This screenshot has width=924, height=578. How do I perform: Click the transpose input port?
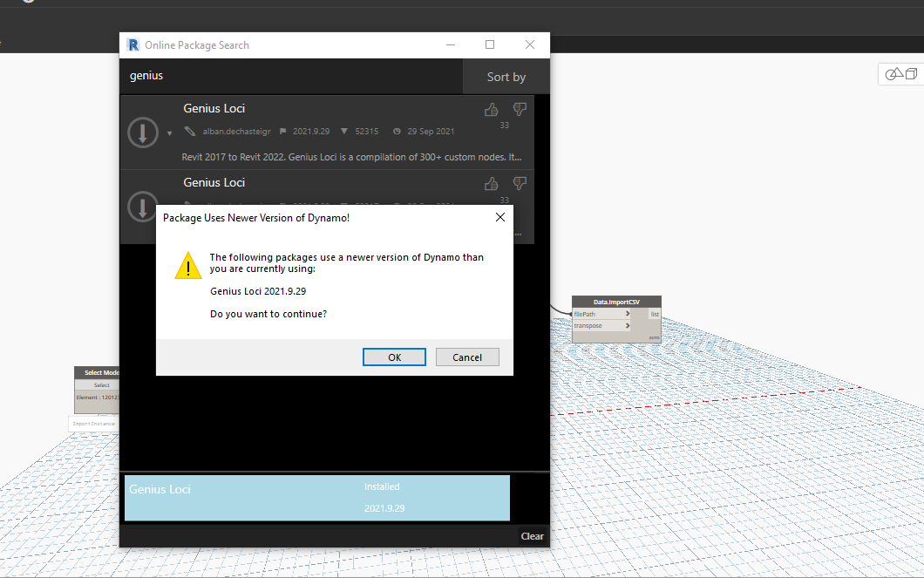tap(601, 325)
